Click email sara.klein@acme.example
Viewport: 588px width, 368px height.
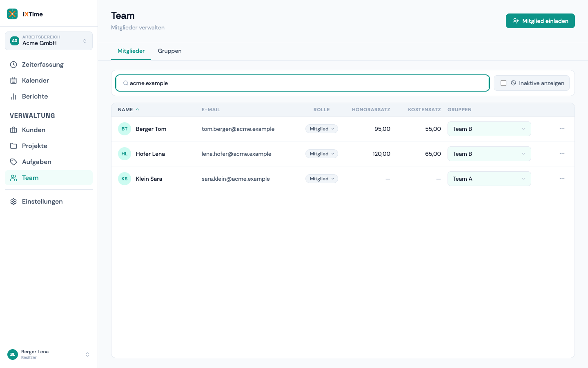pos(236,179)
